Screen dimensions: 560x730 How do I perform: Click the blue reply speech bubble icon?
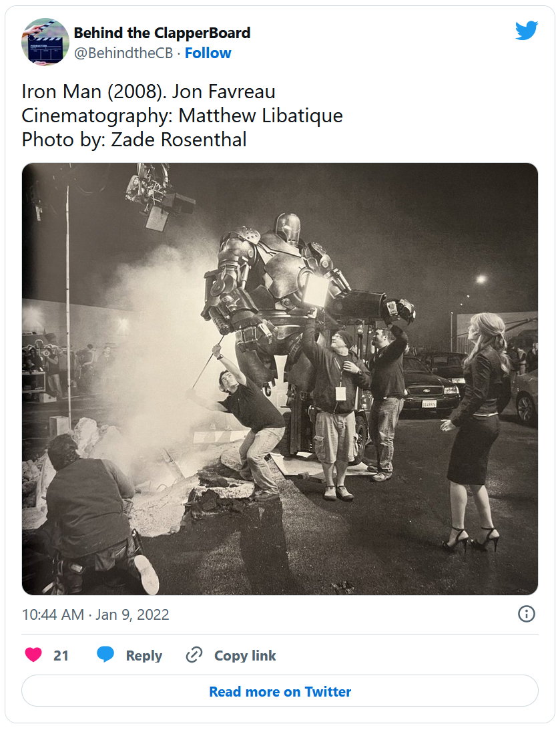[x=105, y=655]
